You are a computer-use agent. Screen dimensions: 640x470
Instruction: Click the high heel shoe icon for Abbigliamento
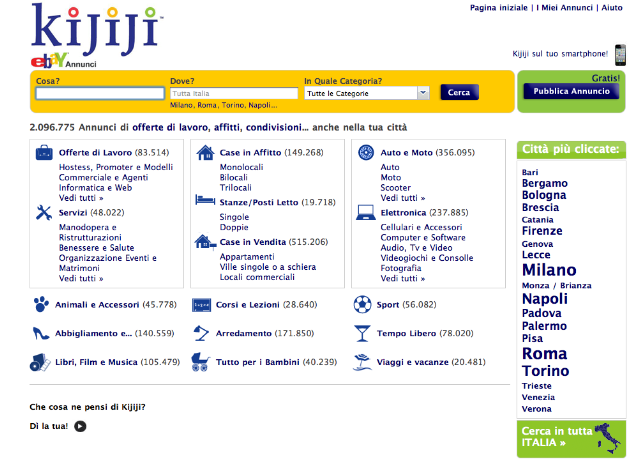(x=40, y=333)
